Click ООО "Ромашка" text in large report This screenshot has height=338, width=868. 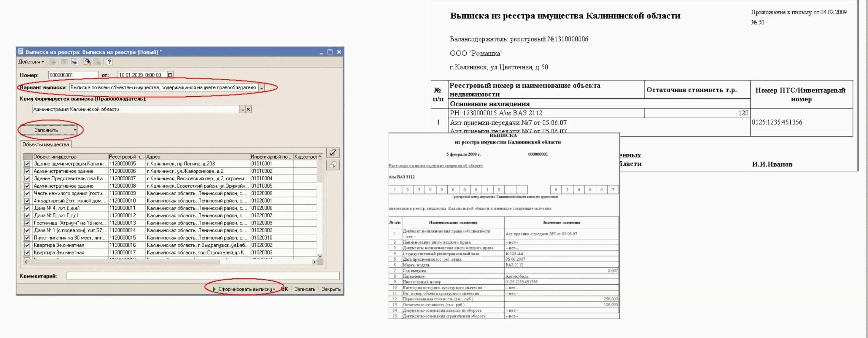tap(476, 53)
